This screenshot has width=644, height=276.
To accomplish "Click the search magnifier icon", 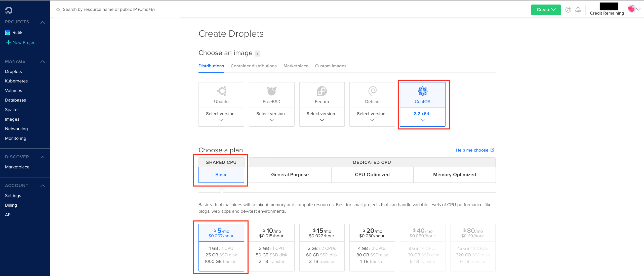I will pos(58,10).
